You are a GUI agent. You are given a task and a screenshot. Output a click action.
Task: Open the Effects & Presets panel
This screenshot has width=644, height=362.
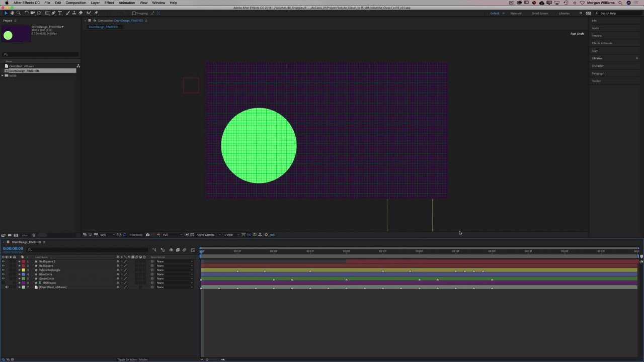pyautogui.click(x=602, y=43)
